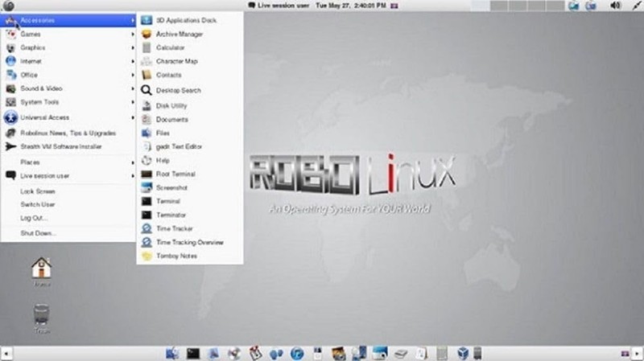
Task: Choose Lock Screen from the menu
Action: tap(69, 191)
